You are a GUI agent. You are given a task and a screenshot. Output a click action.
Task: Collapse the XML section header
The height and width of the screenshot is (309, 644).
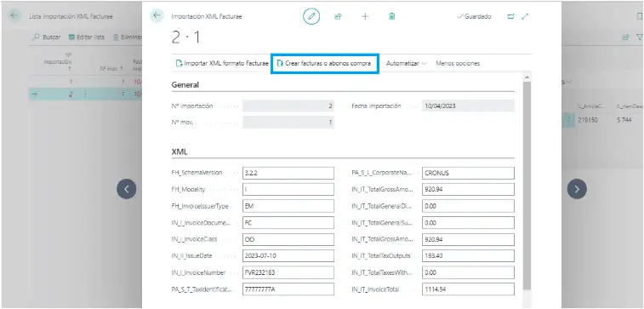coord(180,152)
